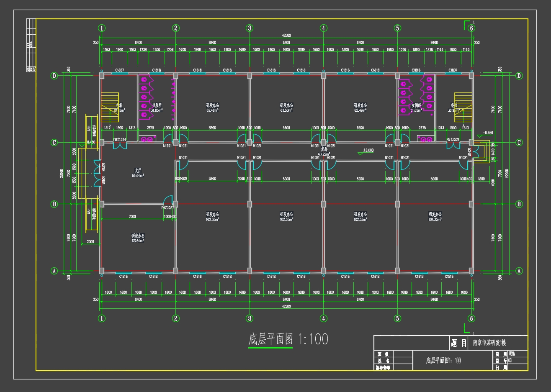Image resolution: width=551 pixels, height=392 pixels.
Task: Select the office label showing 104.25m²
Action: click(x=434, y=216)
